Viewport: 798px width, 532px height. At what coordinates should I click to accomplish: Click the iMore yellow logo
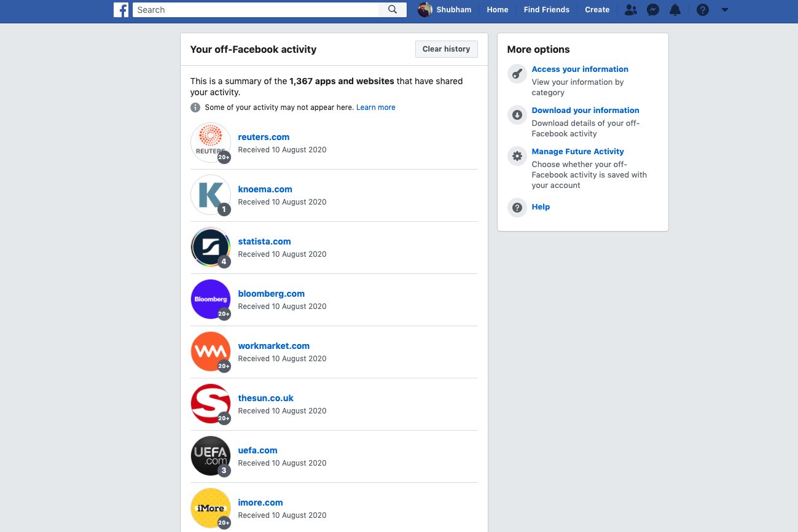click(x=211, y=508)
